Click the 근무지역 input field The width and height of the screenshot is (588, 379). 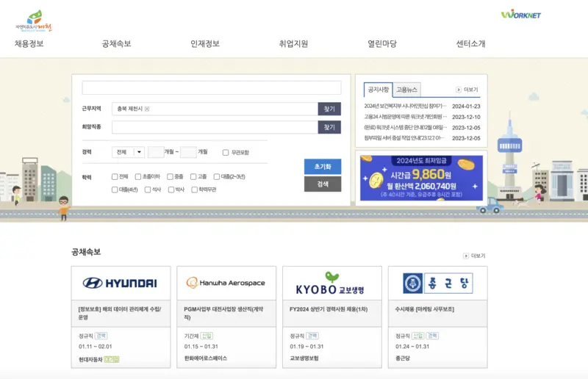[x=215, y=109]
